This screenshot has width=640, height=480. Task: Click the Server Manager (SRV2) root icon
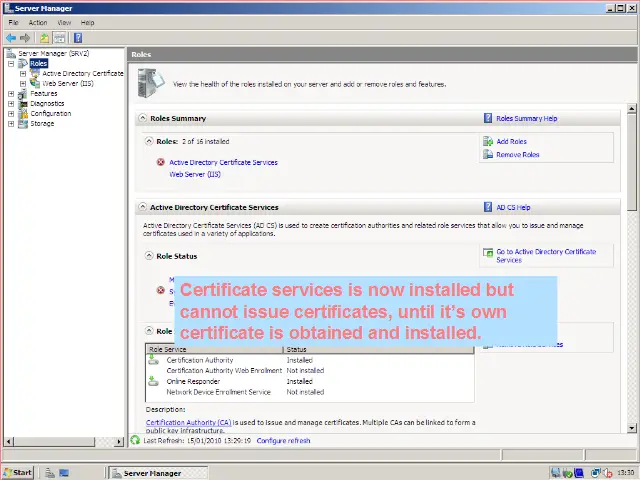coord(11,53)
